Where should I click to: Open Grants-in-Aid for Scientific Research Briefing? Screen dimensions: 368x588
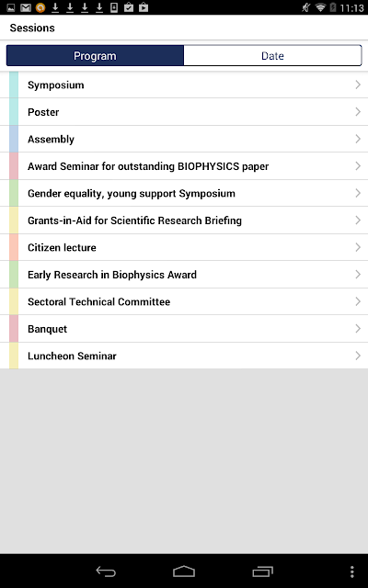point(184,220)
